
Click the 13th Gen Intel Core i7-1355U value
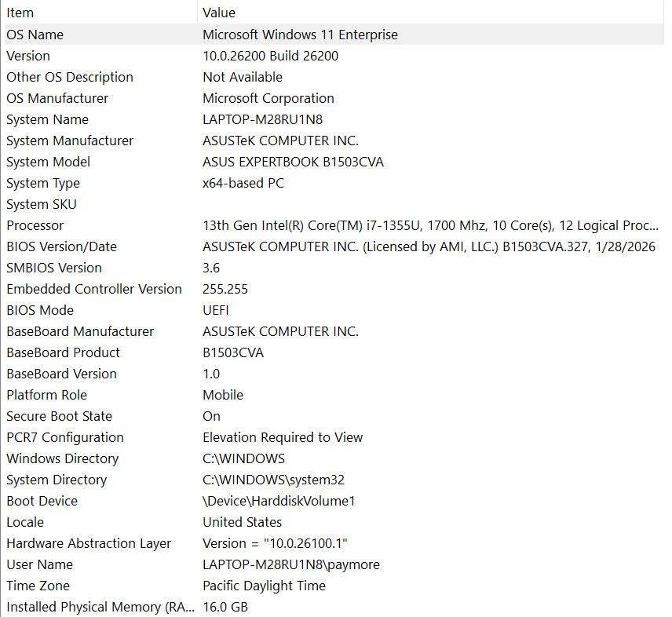tap(430, 225)
